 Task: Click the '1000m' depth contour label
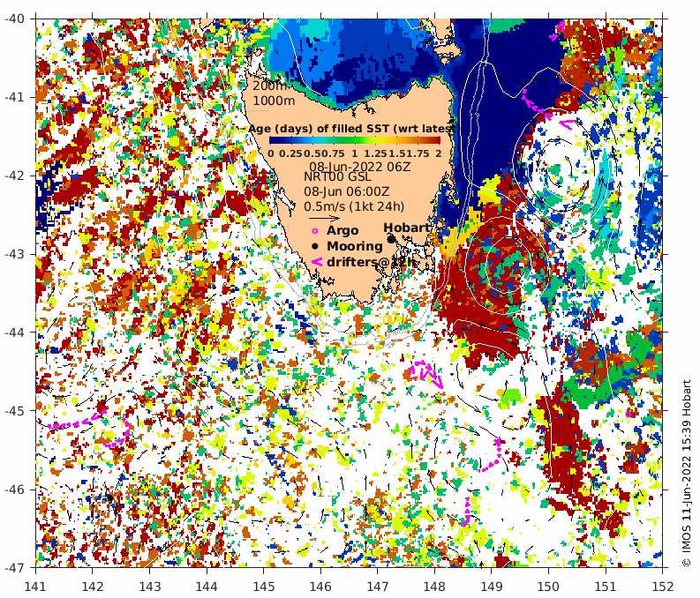coord(275,101)
